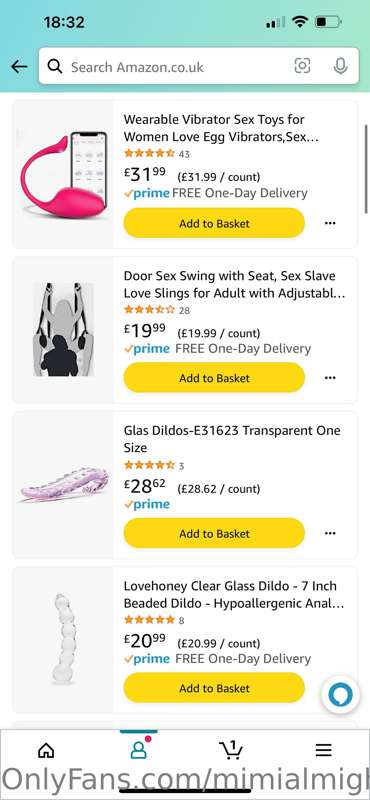Open the shopping basket icon
The height and width of the screenshot is (800, 370).
[231, 749]
